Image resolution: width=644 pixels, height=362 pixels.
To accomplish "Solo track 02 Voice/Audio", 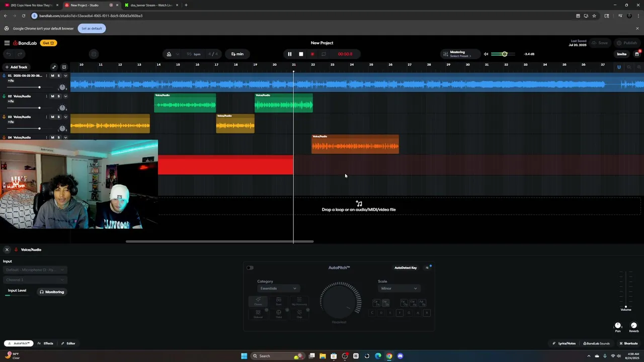I will coord(58,96).
